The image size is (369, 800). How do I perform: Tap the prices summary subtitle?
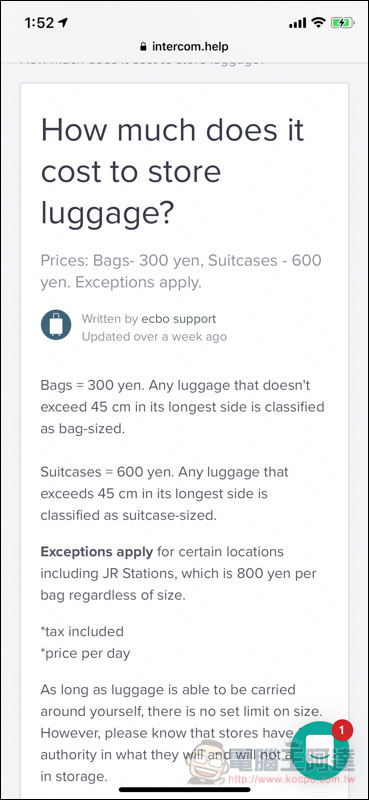[x=181, y=271]
